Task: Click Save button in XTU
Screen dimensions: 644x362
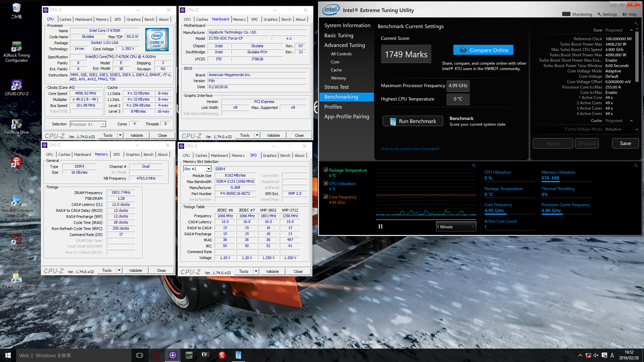Action: (x=625, y=143)
